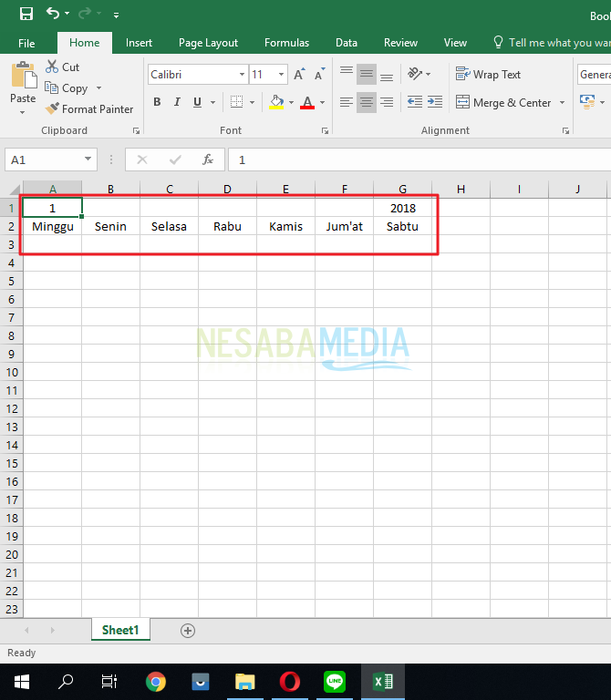Viewport: 611px width, 700px height.
Task: Open the font size 11 dropdown
Action: click(x=282, y=74)
